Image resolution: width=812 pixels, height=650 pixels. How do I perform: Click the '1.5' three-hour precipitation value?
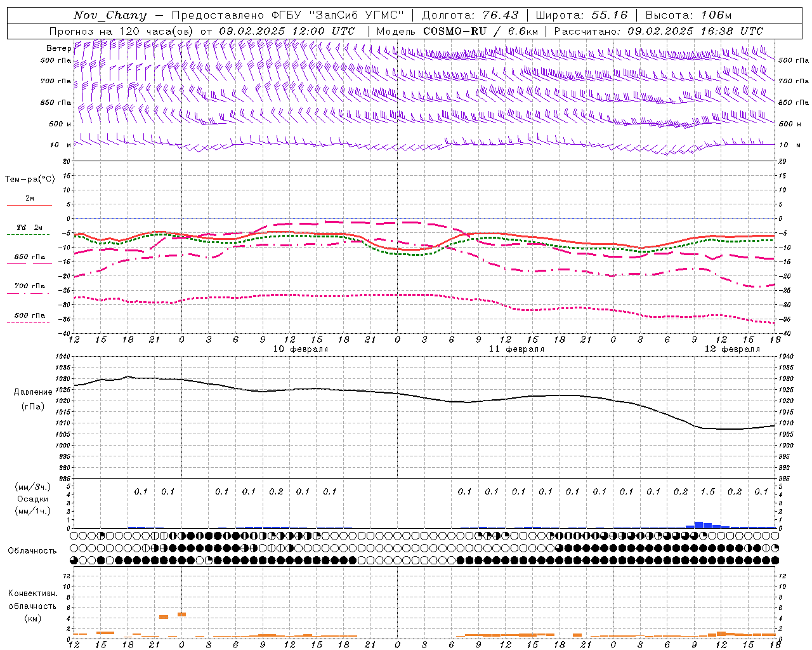[x=707, y=492]
